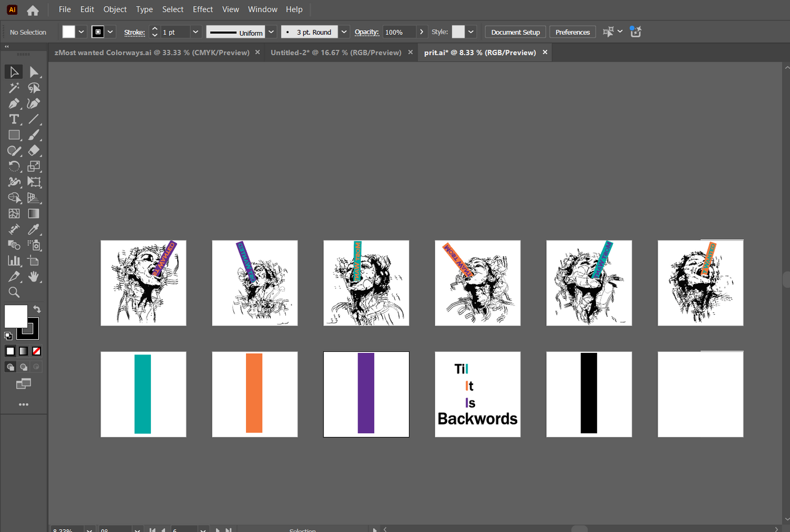The height and width of the screenshot is (532, 790).
Task: Click the Document Setup button
Action: click(x=515, y=32)
